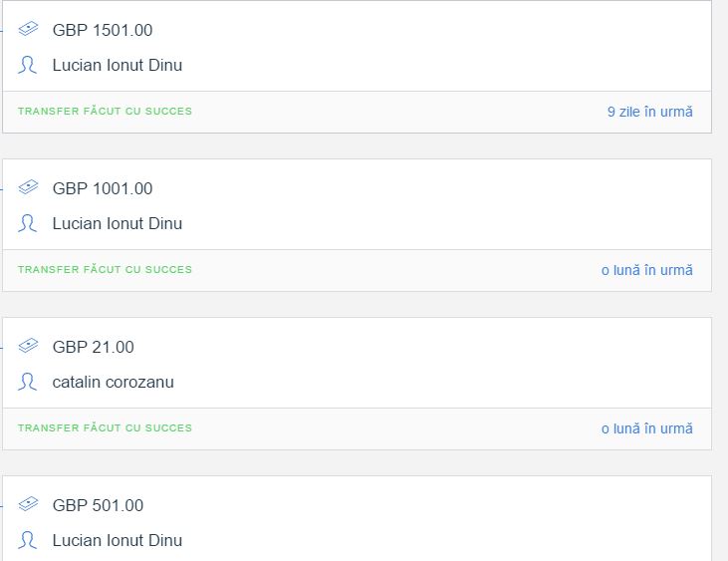Screen dimensions: 728x561
Task: Click the person icon in the GBP 501.00 transfer
Action: 28,541
